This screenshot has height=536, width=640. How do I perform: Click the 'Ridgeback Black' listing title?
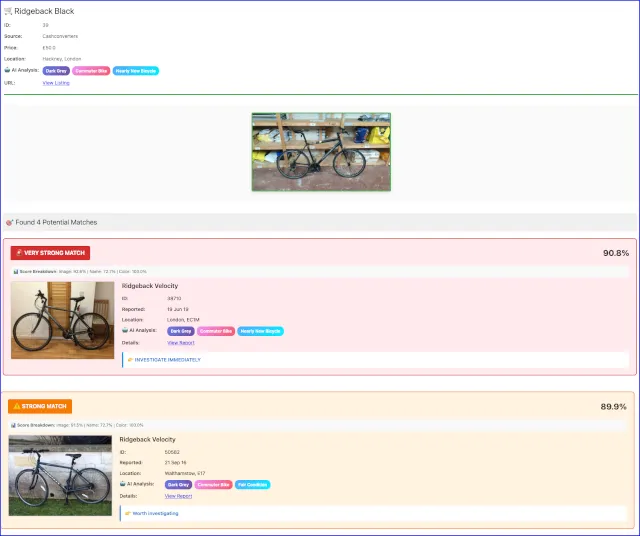click(44, 11)
